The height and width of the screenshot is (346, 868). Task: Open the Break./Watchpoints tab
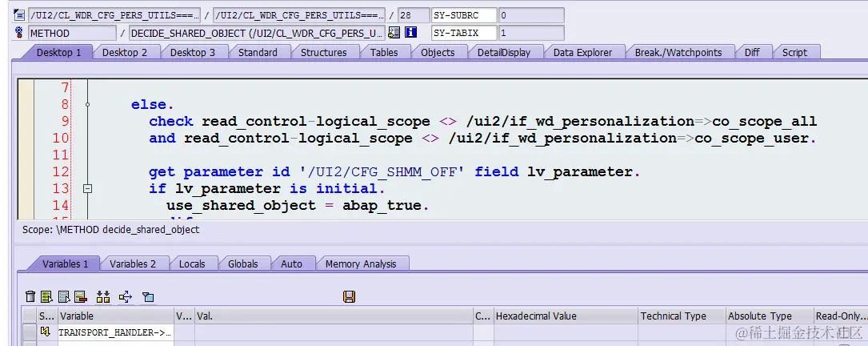(x=678, y=53)
